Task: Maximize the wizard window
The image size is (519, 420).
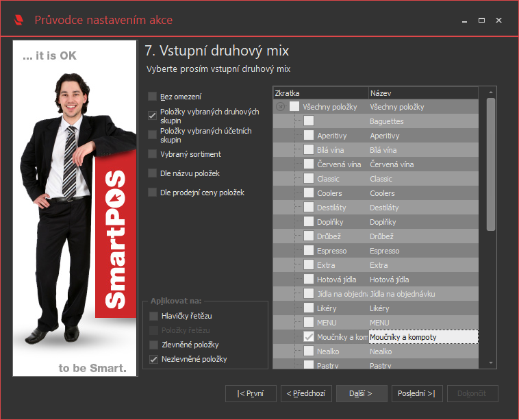Action: pos(481,21)
